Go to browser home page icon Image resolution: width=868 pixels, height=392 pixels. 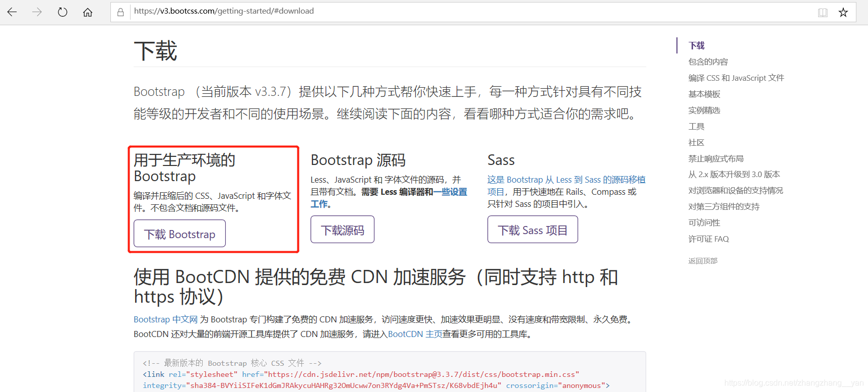coord(88,12)
